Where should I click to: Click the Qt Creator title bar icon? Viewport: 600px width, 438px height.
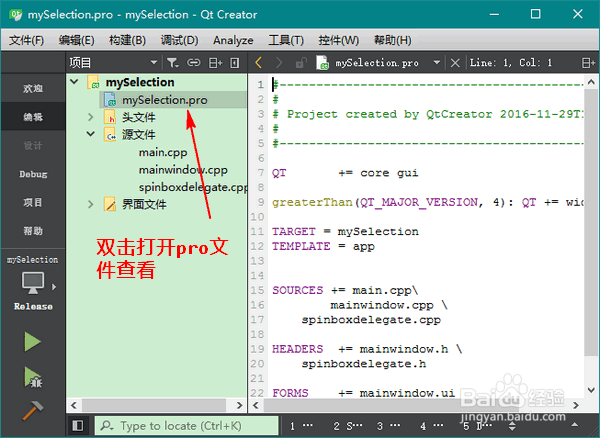click(16, 15)
